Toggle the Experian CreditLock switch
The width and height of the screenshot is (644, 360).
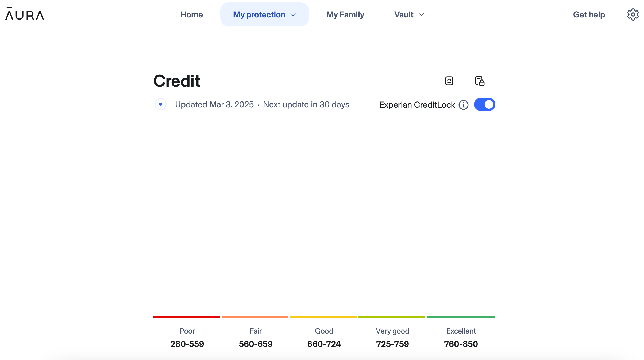coord(484,104)
